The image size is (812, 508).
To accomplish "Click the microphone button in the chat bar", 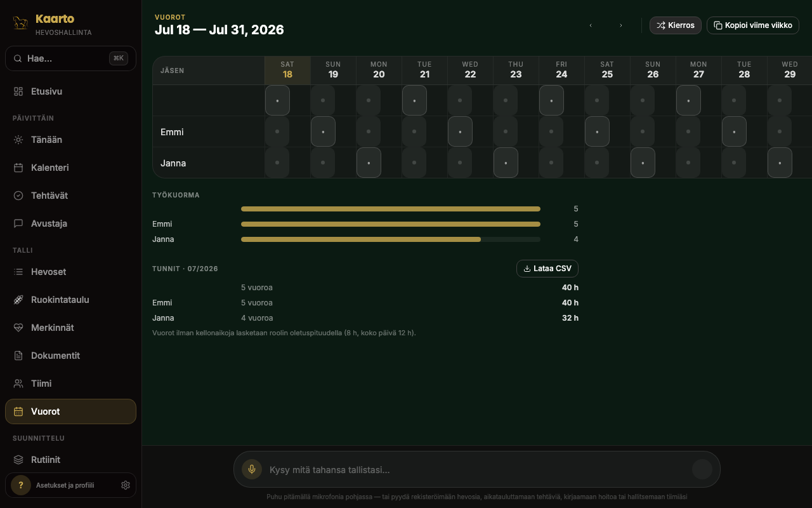I will click(x=252, y=469).
